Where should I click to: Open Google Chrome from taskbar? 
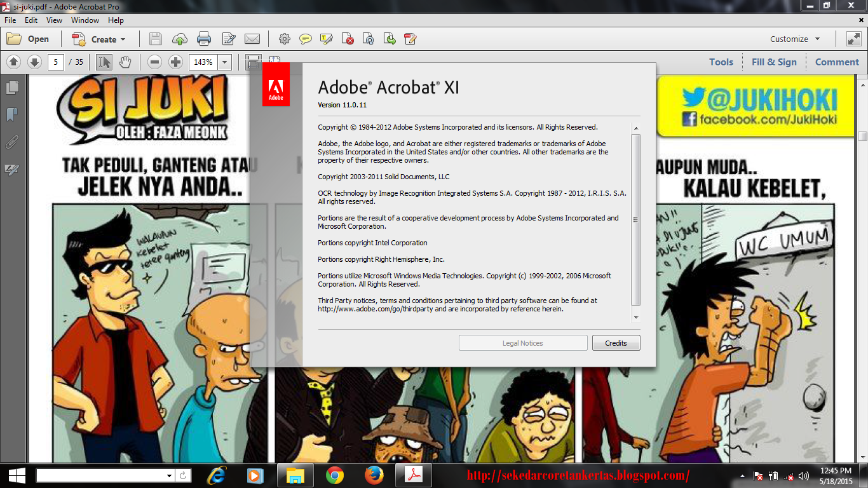335,475
